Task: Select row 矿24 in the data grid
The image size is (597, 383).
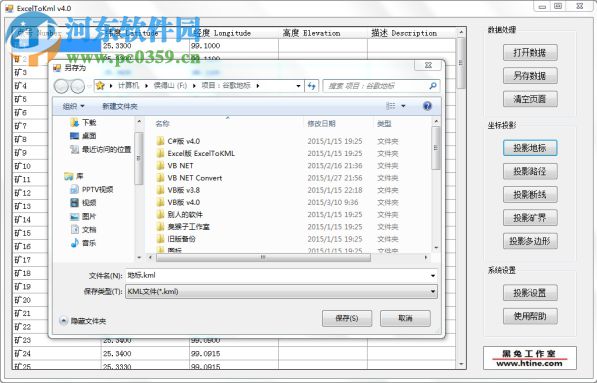Action: click(x=57, y=354)
